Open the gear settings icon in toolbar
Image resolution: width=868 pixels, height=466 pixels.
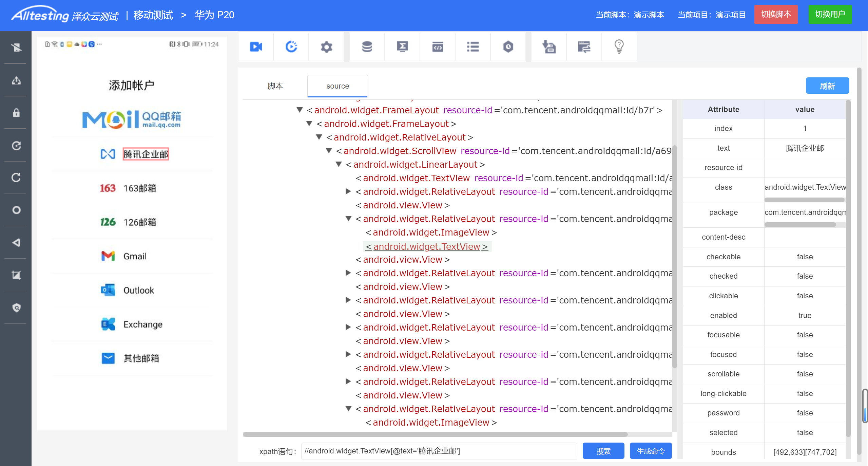(x=326, y=46)
